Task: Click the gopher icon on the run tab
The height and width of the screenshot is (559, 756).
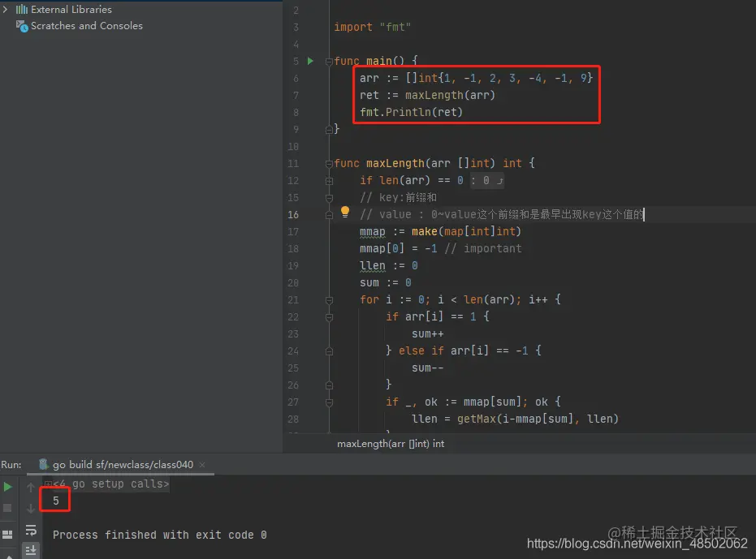Action: tap(43, 464)
